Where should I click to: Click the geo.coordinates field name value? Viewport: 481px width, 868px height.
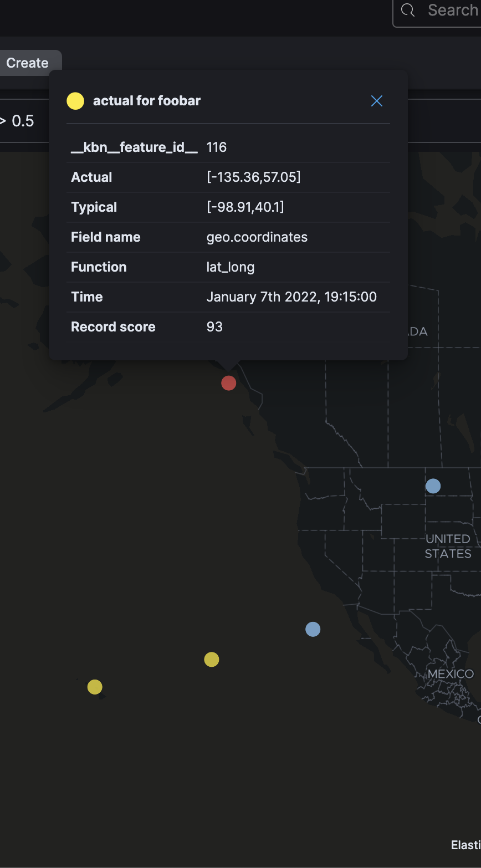257,237
